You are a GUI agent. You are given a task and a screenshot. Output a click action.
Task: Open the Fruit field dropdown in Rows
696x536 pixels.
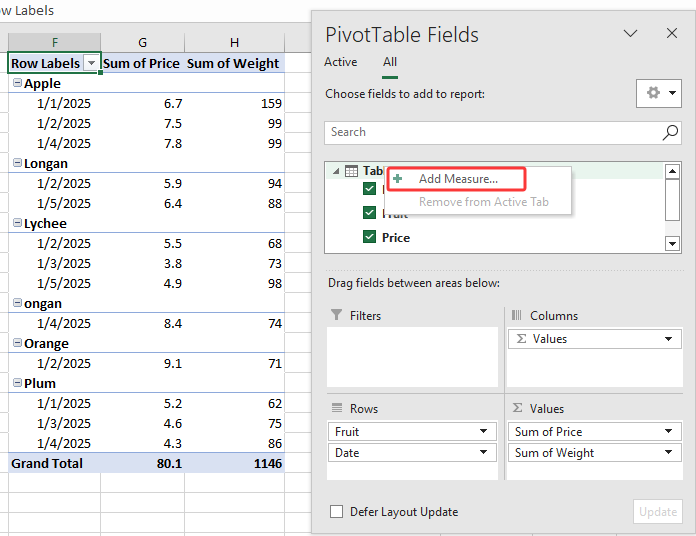484,432
